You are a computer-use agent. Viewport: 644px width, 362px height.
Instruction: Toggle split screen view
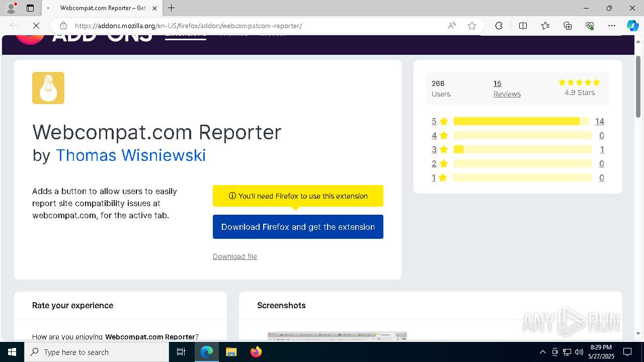523,26
